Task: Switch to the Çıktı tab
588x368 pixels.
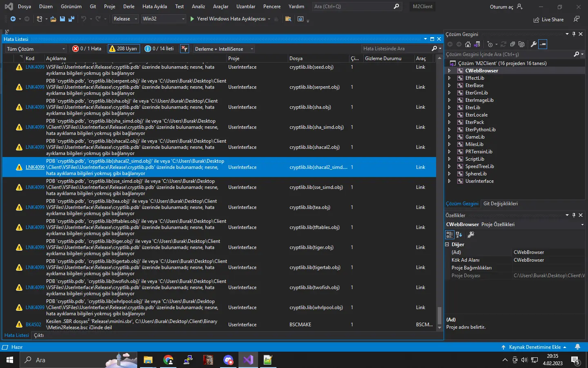Action: click(x=39, y=335)
